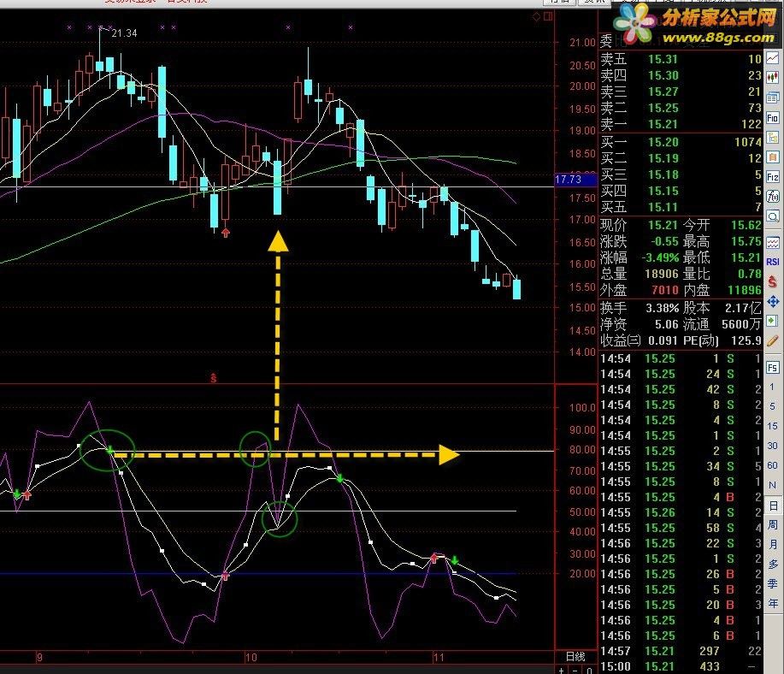
Task: Click the 日线 period label at chart bottom
Action: (575, 657)
